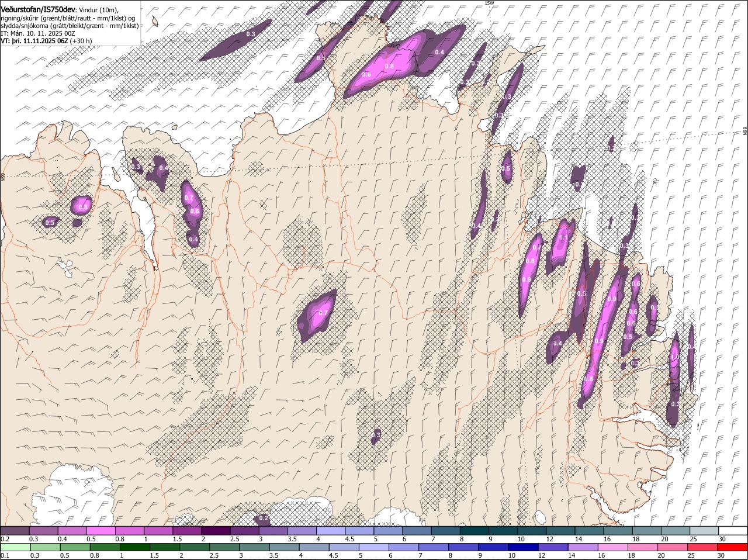Select the 10 deep blue swatch in the lower legend row
This screenshot has width=748, height=560.
522,547
